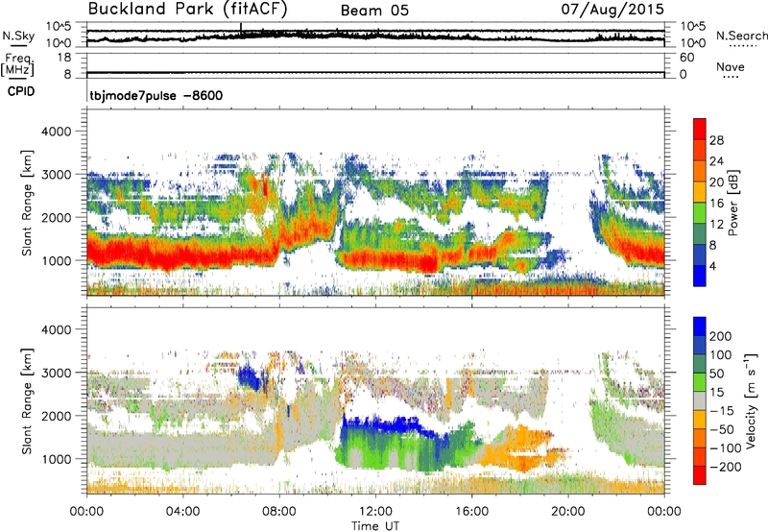The width and height of the screenshot is (768, 532).
Task: Click the '-200' tick on velocity colorbar
Action: [724, 467]
